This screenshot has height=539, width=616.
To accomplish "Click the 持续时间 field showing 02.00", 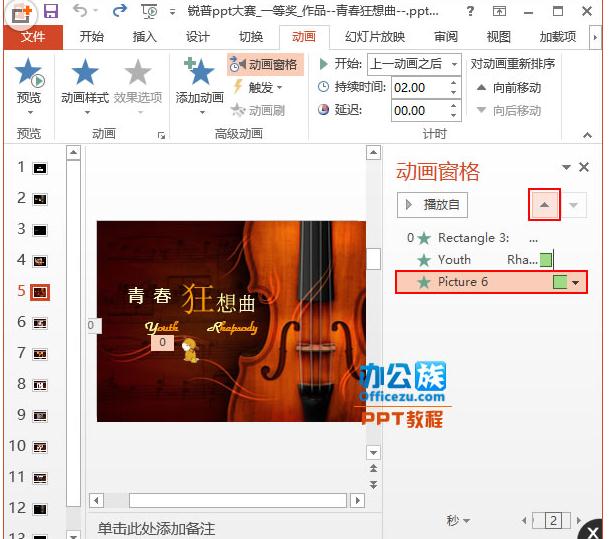I will (419, 87).
